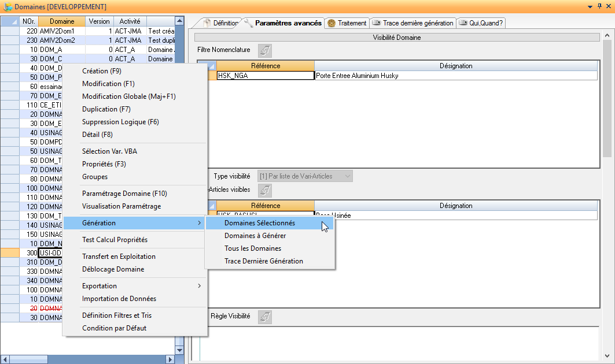The width and height of the screenshot is (615, 364).
Task: Select Tous les Domaines in submenu
Action: coord(253,248)
